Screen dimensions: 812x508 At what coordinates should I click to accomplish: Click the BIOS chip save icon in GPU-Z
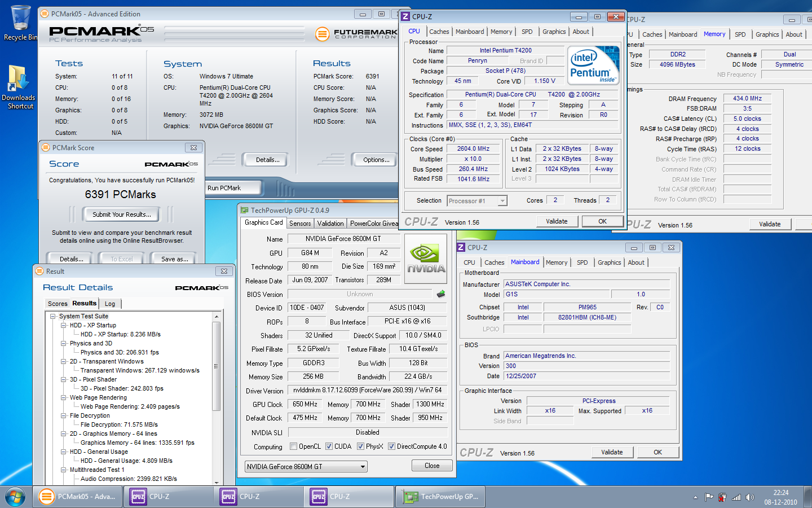point(441,294)
